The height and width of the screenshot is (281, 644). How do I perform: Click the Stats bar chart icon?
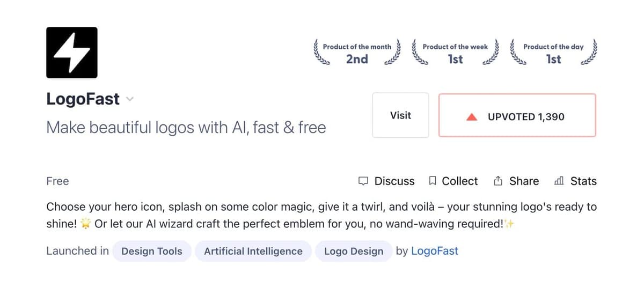(x=559, y=181)
